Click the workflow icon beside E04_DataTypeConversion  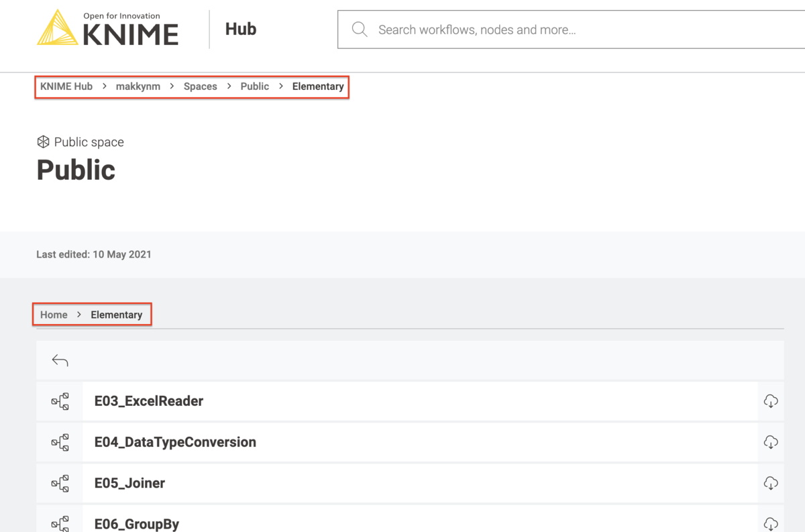click(x=59, y=442)
